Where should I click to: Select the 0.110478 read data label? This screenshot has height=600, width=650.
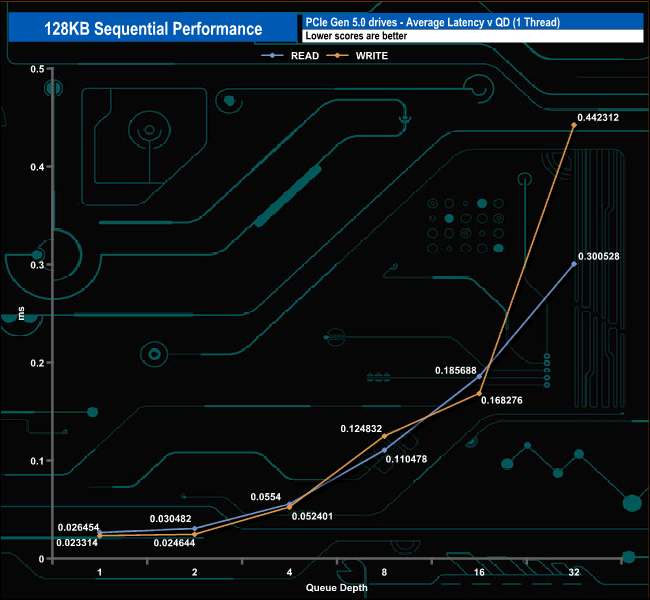pos(406,459)
